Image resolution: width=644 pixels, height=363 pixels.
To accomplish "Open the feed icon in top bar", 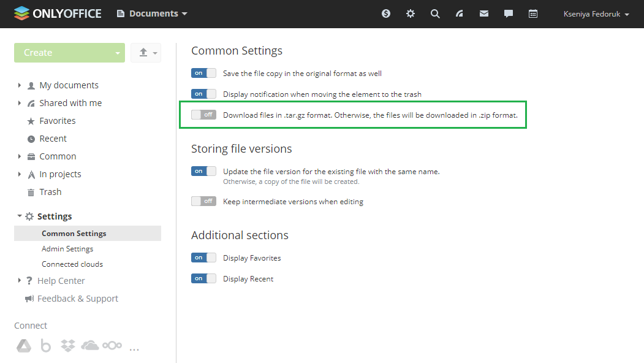I will pyautogui.click(x=459, y=13).
